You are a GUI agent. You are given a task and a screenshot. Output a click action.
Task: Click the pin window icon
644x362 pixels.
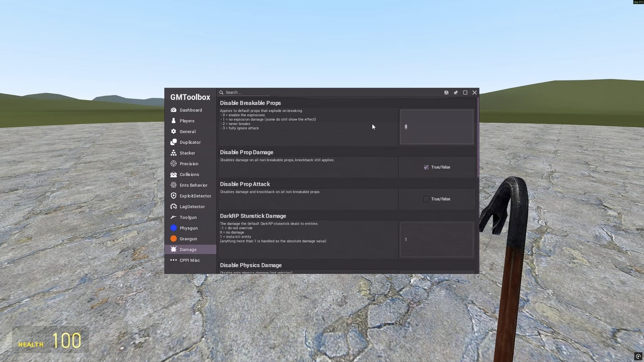(456, 93)
